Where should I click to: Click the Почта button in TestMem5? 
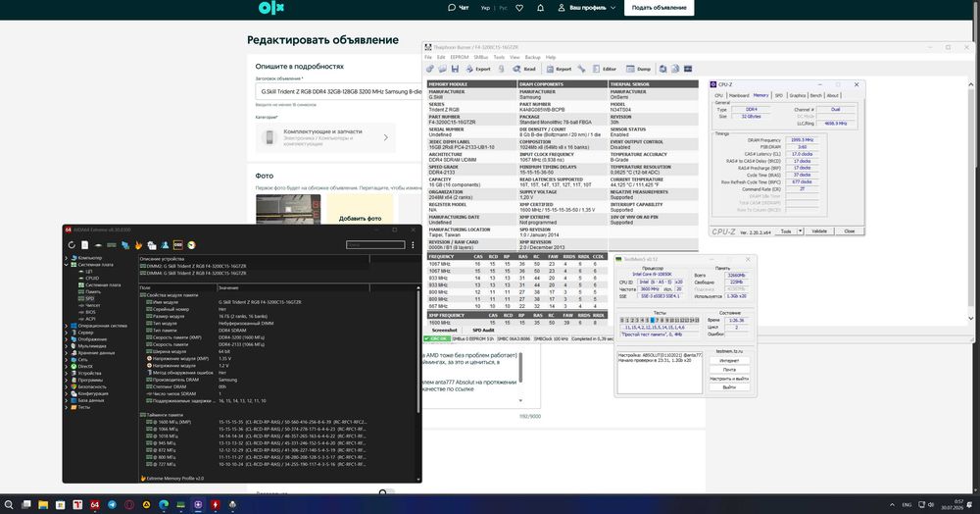729,370
